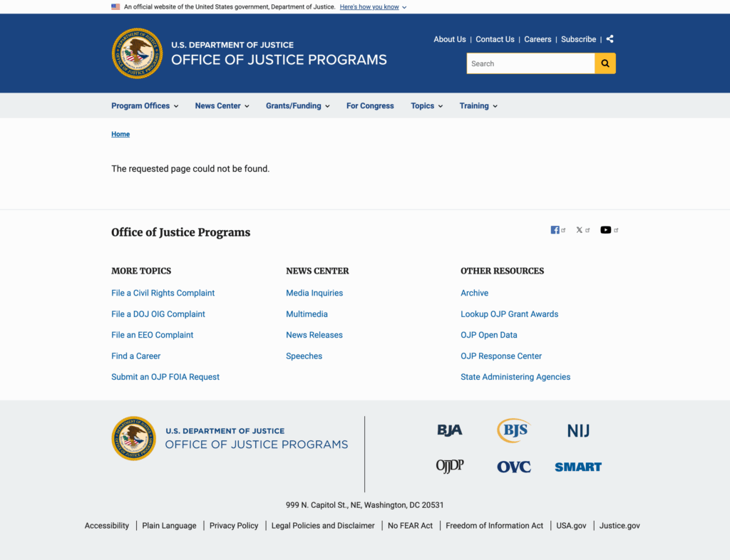Click the yellow search magnifier button
730x560 pixels.
coord(605,63)
